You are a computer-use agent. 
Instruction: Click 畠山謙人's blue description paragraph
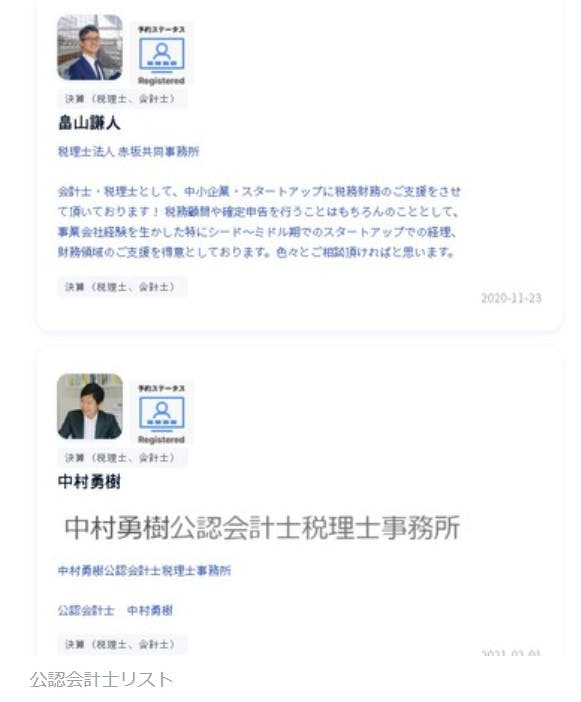tap(259, 222)
